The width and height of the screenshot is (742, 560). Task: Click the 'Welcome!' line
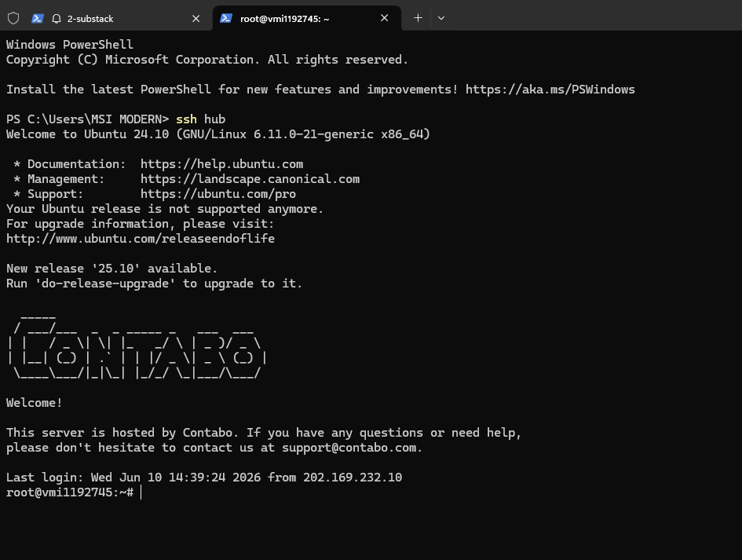34,403
